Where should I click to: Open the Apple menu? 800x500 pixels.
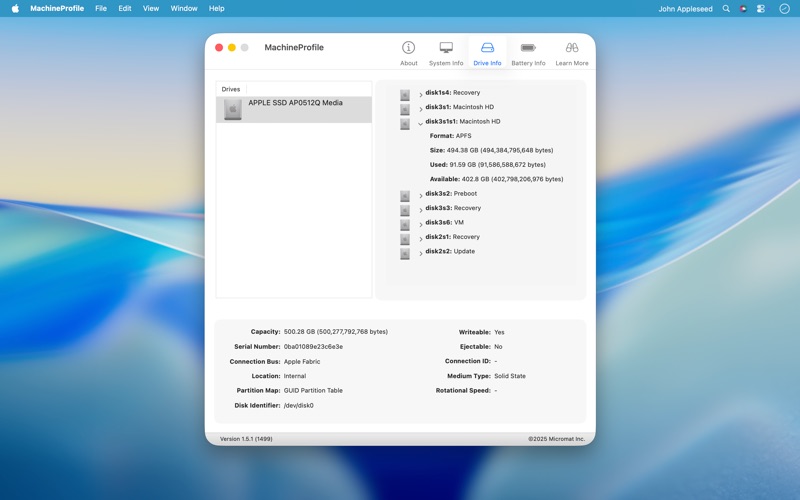(x=15, y=9)
